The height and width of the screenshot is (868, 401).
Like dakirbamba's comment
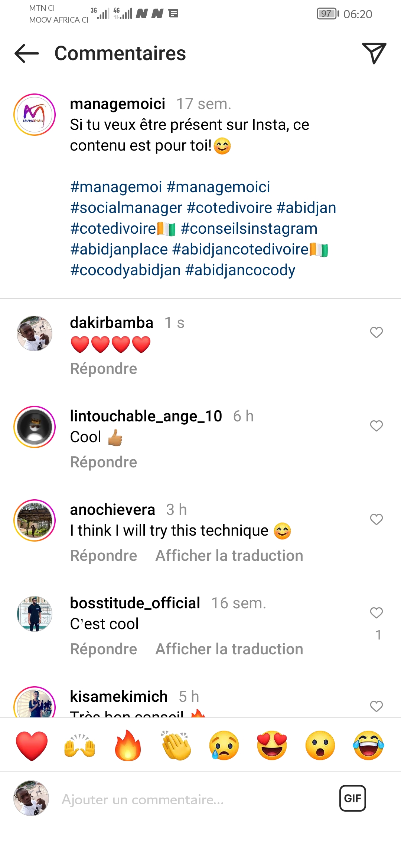point(376,332)
